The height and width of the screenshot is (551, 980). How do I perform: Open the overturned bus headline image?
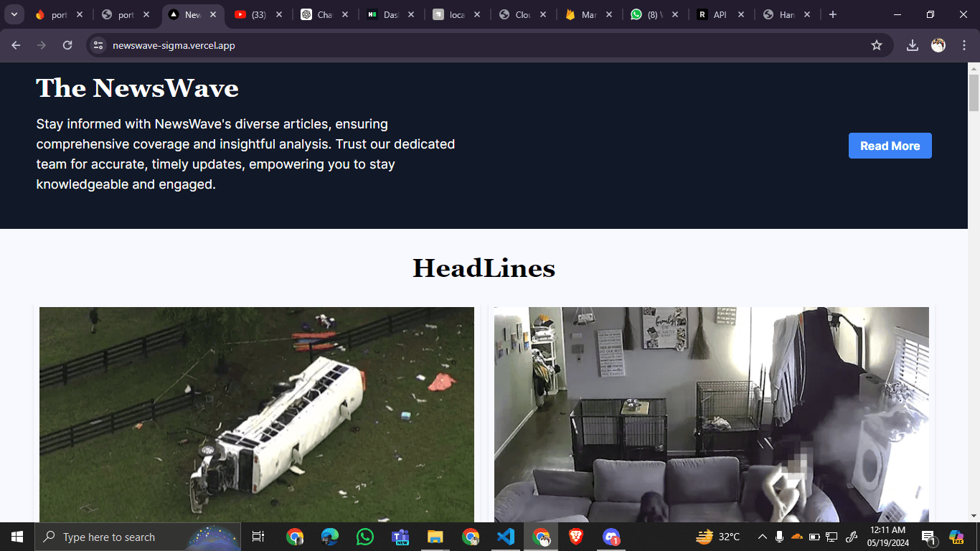tap(257, 415)
